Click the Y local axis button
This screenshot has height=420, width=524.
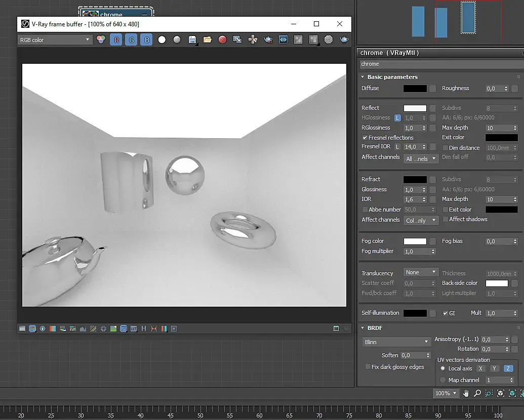pos(494,368)
